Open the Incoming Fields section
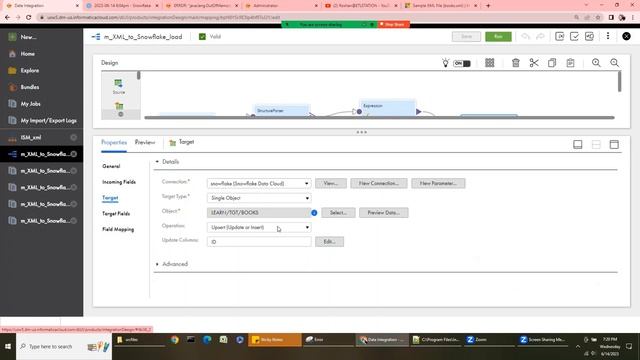The height and width of the screenshot is (360, 640). [119, 182]
